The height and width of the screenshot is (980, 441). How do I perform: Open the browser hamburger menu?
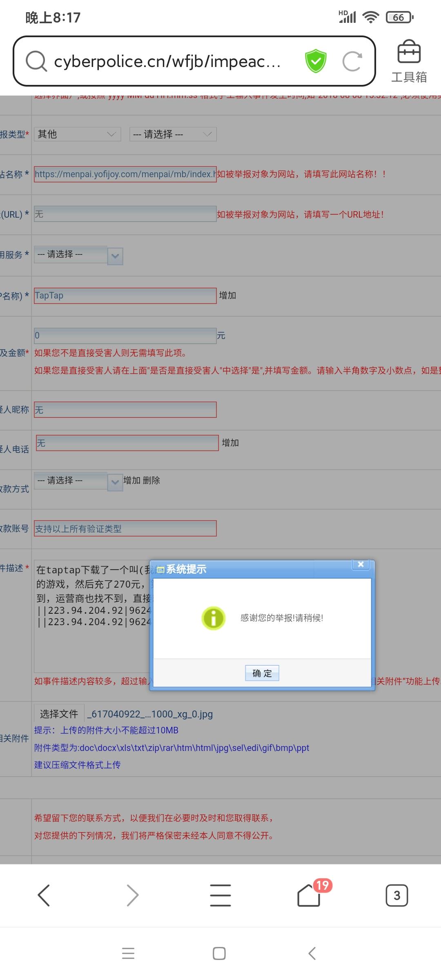click(x=220, y=895)
